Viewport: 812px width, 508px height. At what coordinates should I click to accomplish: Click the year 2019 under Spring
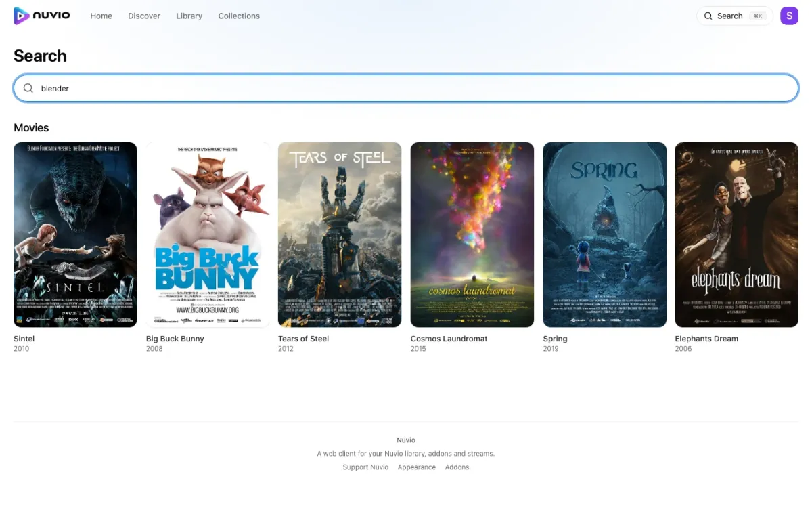point(551,349)
